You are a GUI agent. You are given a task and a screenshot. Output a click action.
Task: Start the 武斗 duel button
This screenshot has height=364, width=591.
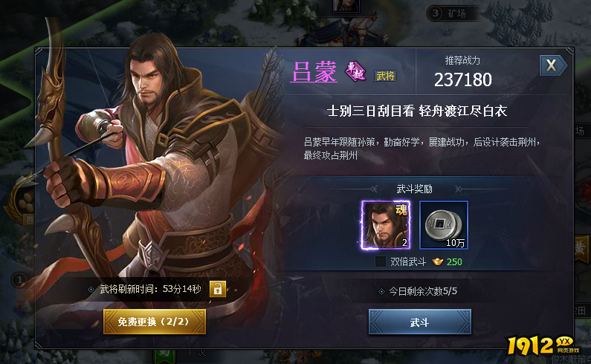coord(420,322)
